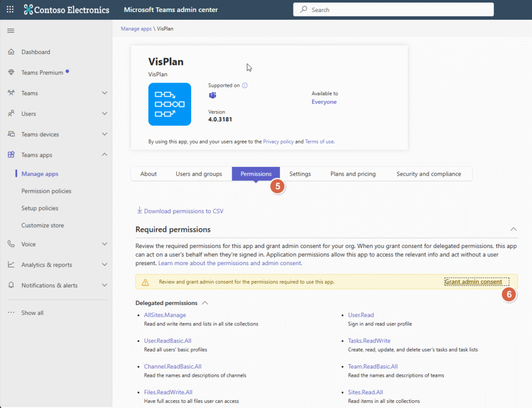
Task: Click the AllSites.Manage permission link
Action: pos(165,315)
